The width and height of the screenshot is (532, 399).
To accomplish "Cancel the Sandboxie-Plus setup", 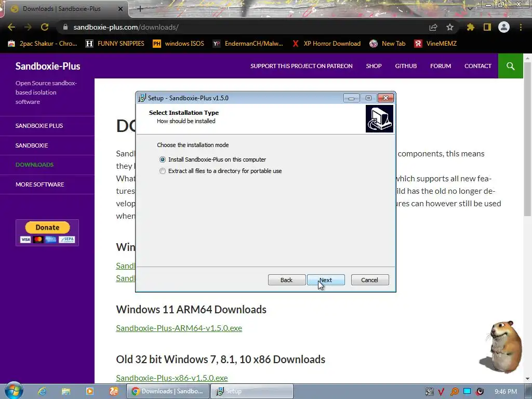I will [x=369, y=280].
